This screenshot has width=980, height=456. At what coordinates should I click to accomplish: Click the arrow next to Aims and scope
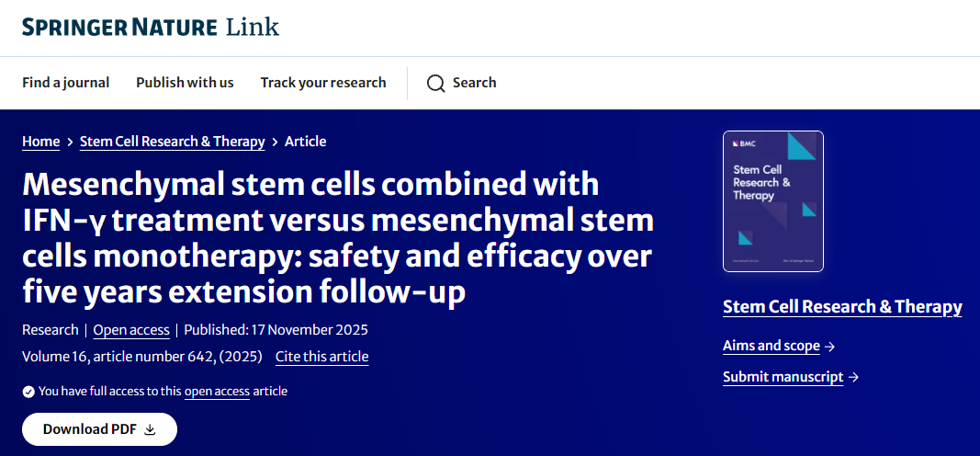coord(829,347)
